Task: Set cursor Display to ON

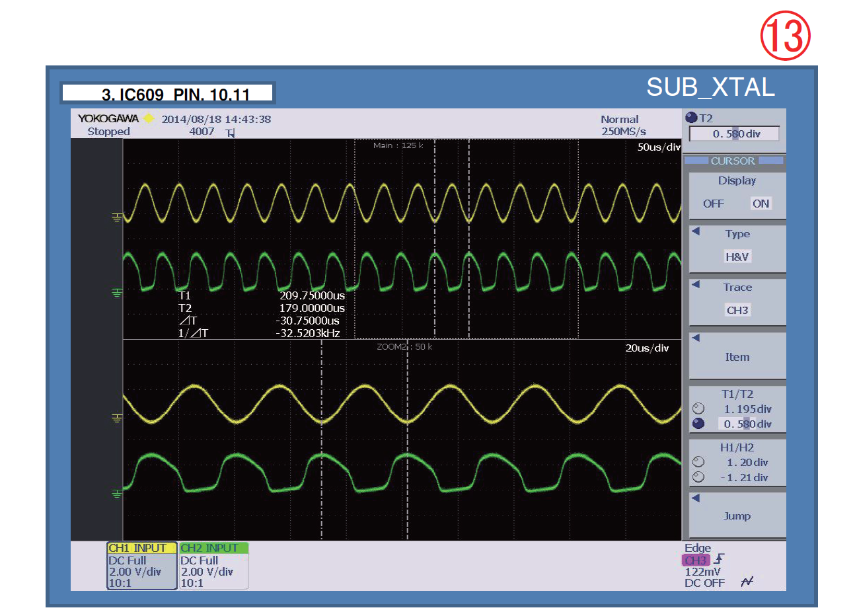Action: 761,204
